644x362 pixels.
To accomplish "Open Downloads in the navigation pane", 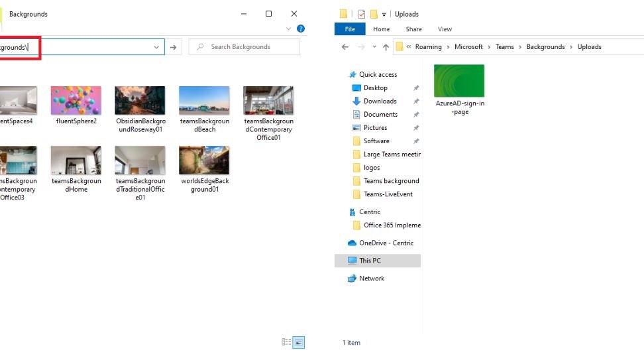I will pos(380,101).
